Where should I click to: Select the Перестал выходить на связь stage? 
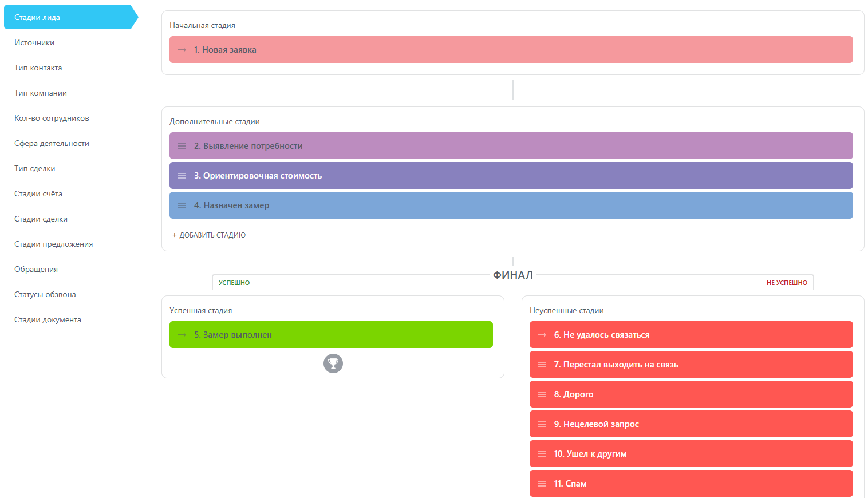691,365
